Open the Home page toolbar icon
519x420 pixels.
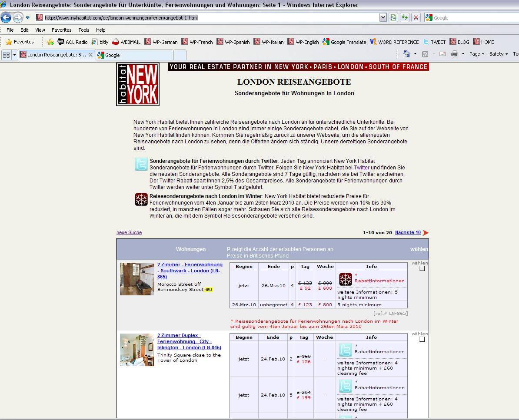(x=407, y=54)
